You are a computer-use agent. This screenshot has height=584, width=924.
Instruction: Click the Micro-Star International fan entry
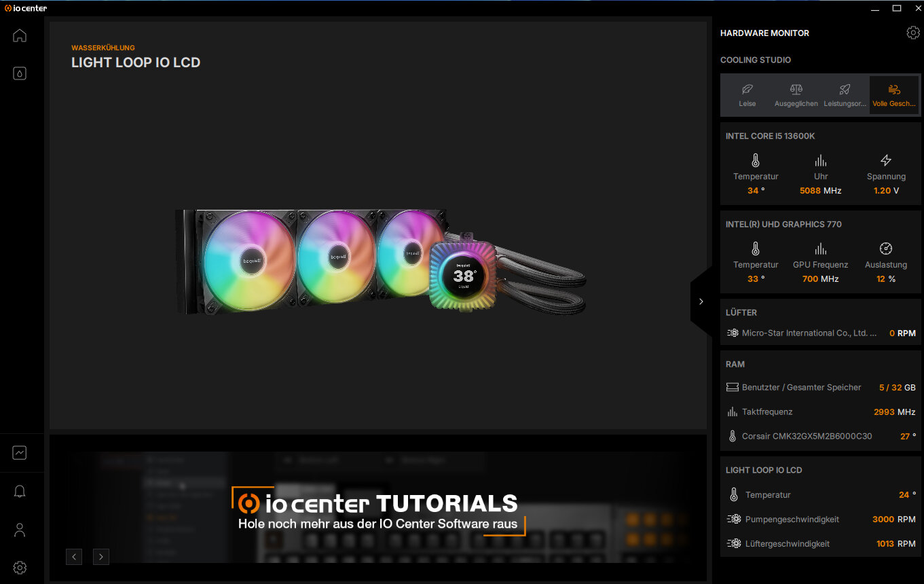(821, 333)
